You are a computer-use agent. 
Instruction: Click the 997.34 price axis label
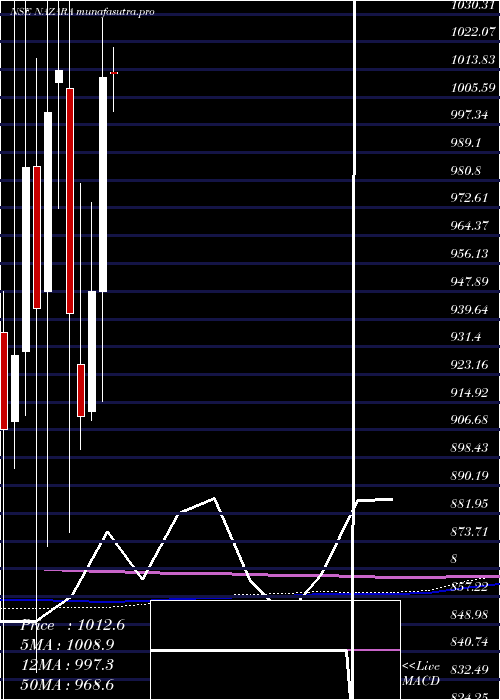coord(469,115)
